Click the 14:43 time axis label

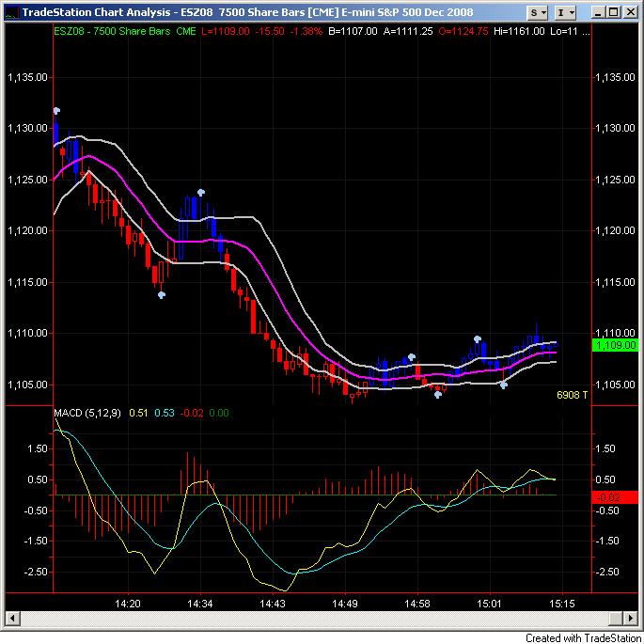[x=273, y=604]
